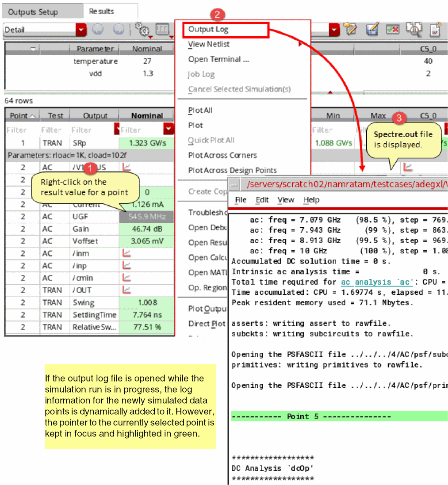Image resolution: width=448 pixels, height=485 pixels.
Task: Select the UGF 545.9 MHz result cell
Action: coord(147,217)
